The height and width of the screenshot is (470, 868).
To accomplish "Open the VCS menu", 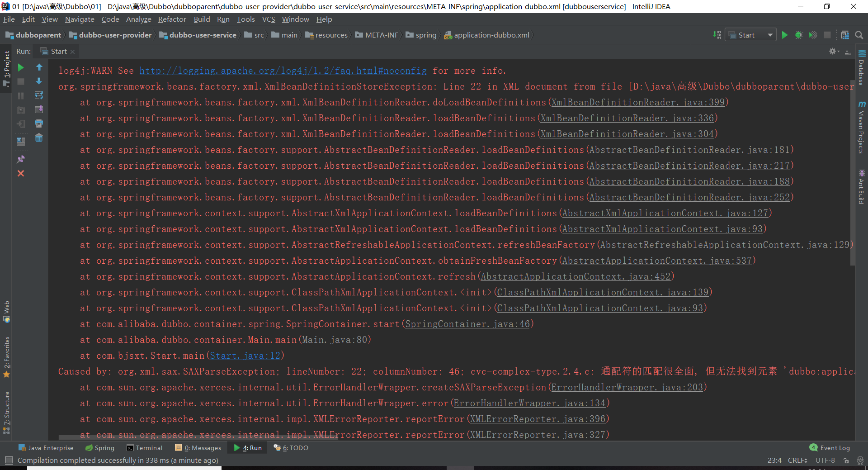I will [x=269, y=19].
